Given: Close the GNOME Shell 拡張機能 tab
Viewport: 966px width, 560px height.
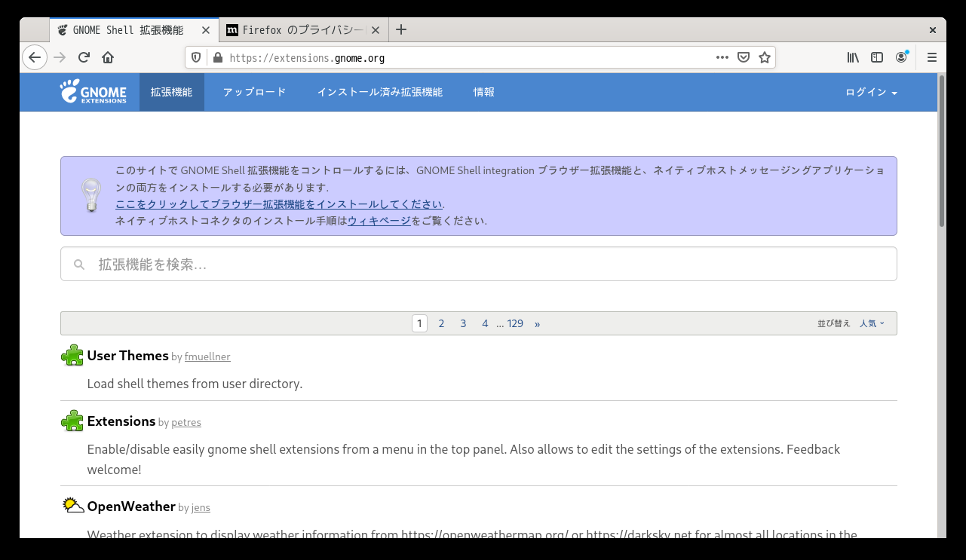Looking at the screenshot, I should (206, 30).
